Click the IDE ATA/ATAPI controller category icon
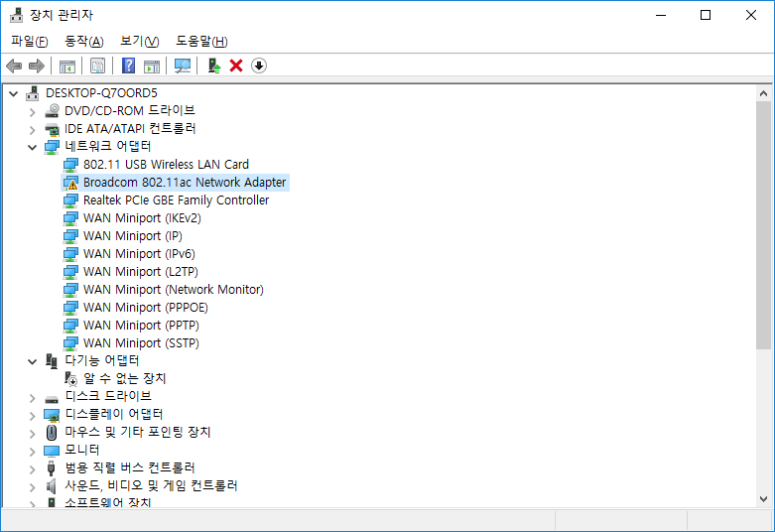This screenshot has width=775, height=532. (52, 129)
